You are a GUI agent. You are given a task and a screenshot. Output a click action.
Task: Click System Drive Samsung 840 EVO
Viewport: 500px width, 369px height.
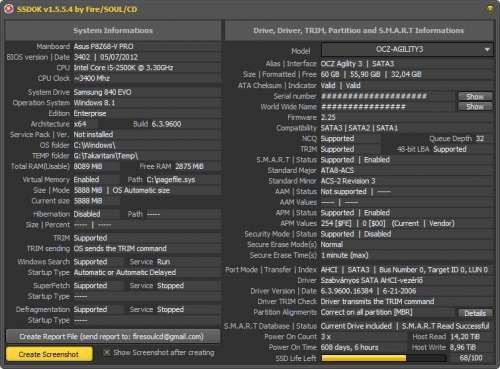click(102, 92)
